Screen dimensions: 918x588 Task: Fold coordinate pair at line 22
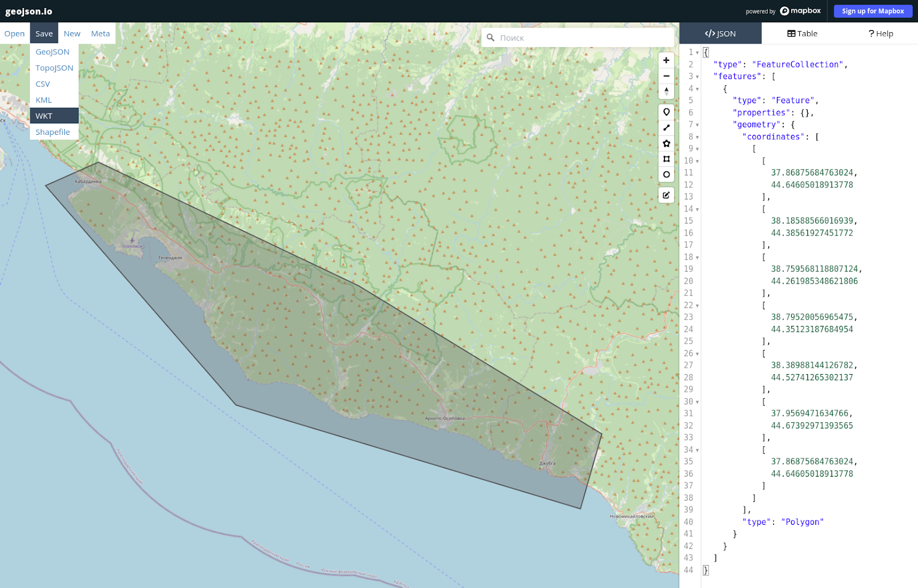697,306
